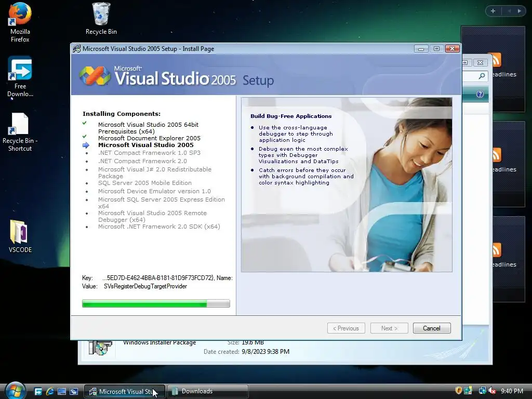Image resolution: width=532 pixels, height=399 pixels.
Task: Select the Recycle Bin - Shortcut desktop icon
Action: coord(20,132)
